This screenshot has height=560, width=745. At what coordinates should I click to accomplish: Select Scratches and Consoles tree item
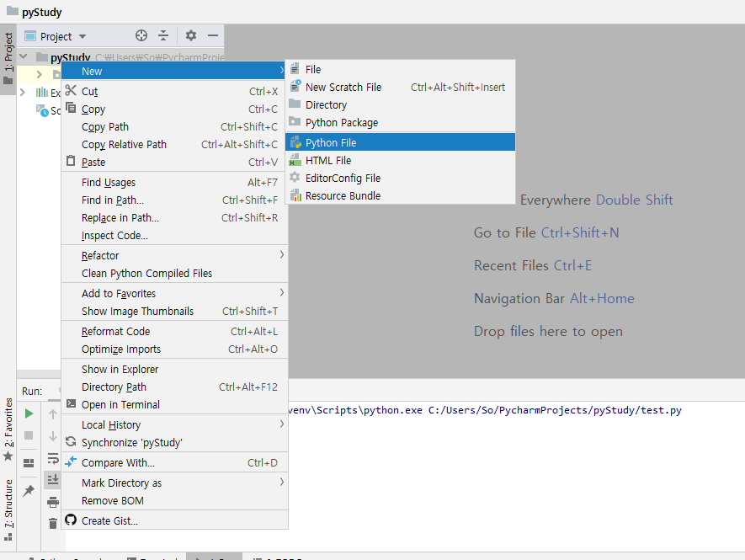(50, 110)
